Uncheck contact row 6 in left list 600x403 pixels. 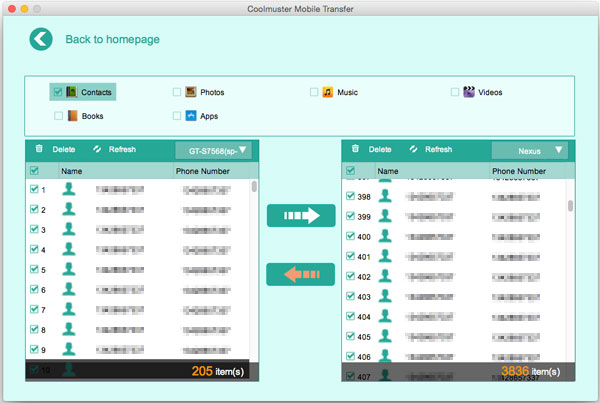[34, 289]
